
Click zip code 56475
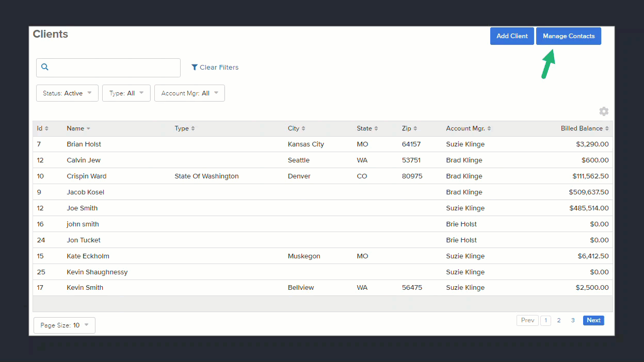pyautogui.click(x=412, y=288)
